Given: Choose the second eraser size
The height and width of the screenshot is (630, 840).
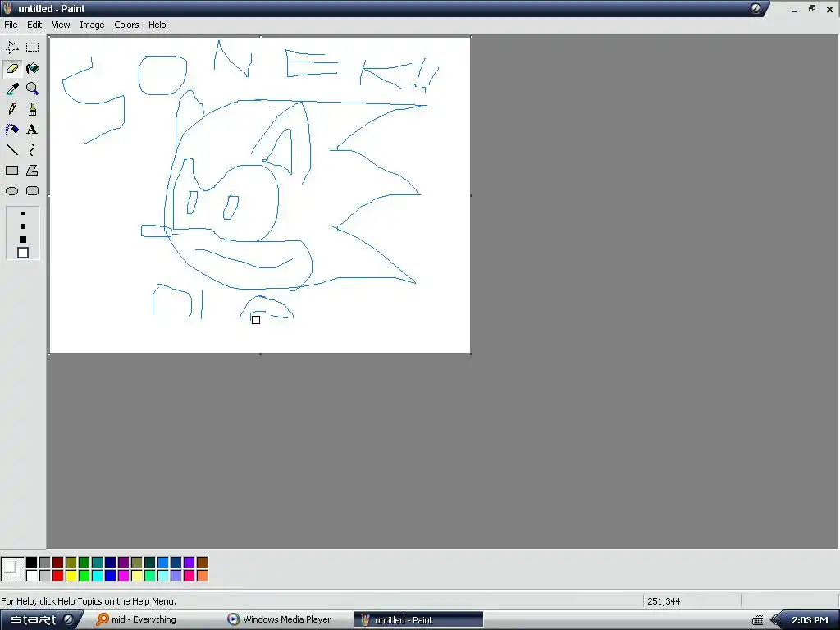Looking at the screenshot, I should click(x=22, y=226).
